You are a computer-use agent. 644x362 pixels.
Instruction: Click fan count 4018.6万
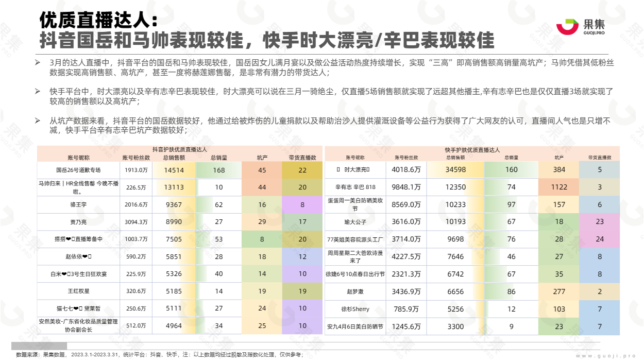(x=406, y=169)
